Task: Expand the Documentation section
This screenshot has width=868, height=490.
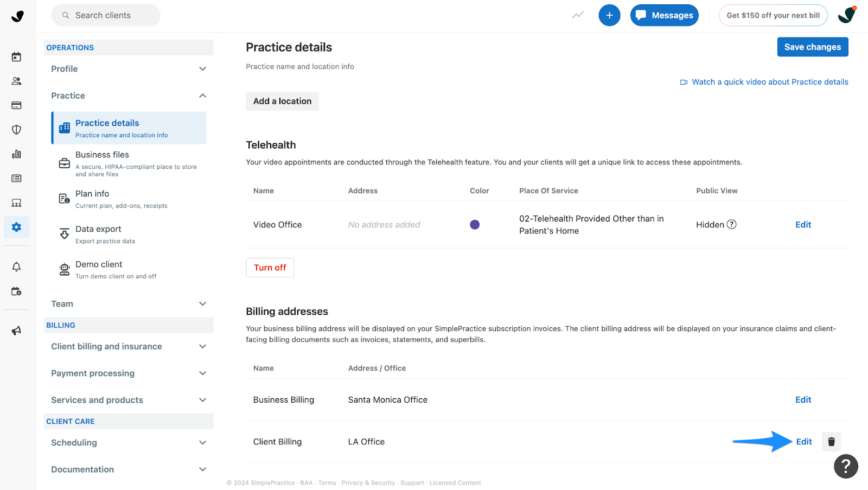Action: [x=129, y=469]
